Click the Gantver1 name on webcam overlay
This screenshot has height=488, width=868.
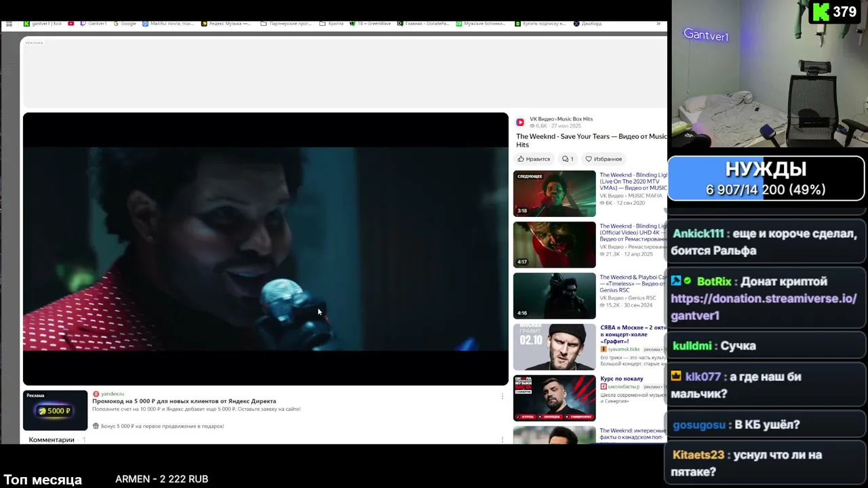click(706, 35)
